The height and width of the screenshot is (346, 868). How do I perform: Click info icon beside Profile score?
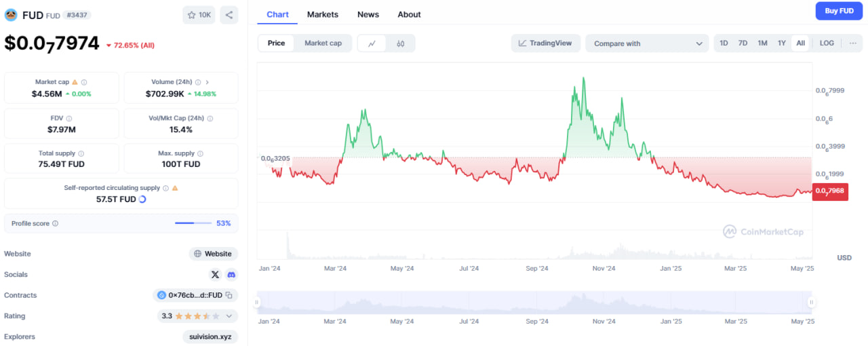[x=56, y=223]
